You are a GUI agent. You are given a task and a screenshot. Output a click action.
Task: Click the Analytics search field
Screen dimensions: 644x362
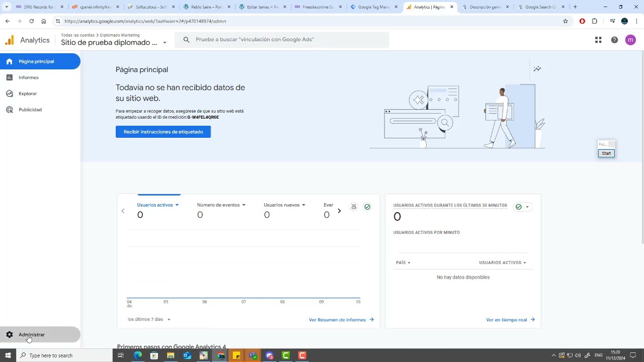(282, 40)
